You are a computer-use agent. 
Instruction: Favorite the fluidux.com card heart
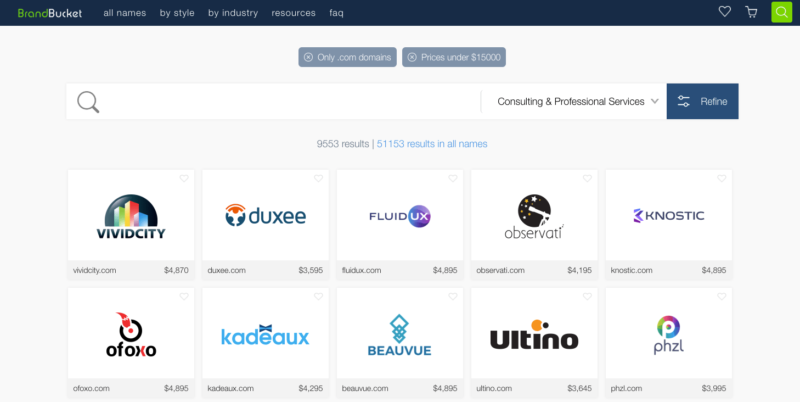click(x=453, y=179)
